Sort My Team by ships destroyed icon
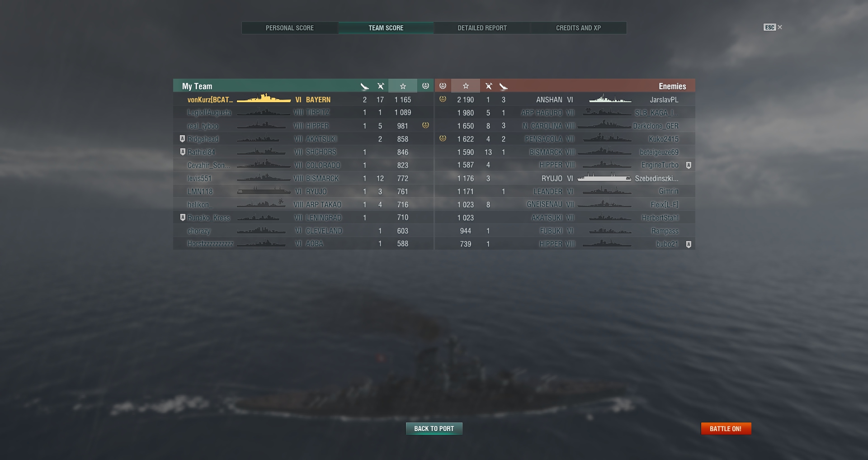The width and height of the screenshot is (868, 460). click(x=365, y=86)
